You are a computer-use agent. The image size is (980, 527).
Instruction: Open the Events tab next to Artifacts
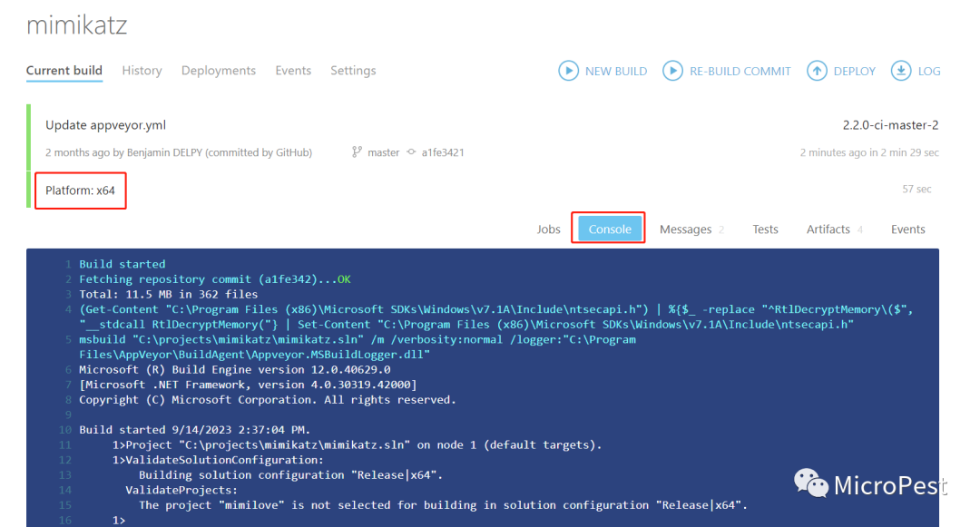coord(907,229)
